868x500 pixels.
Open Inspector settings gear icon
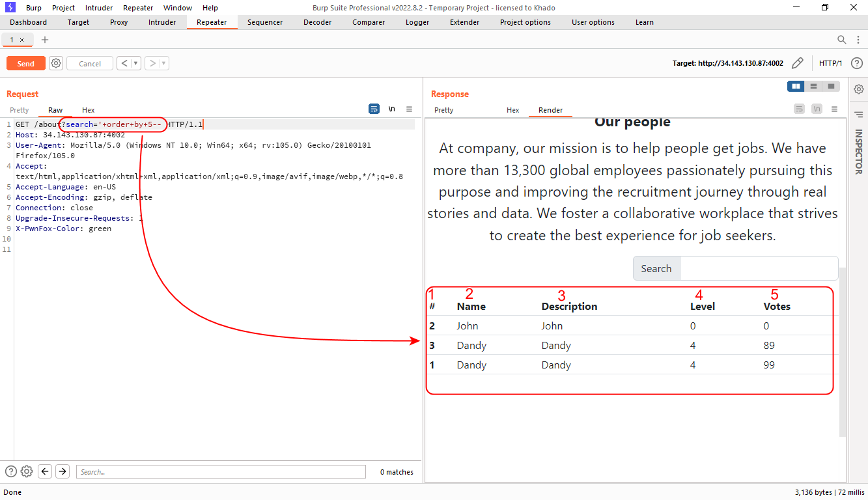(859, 89)
